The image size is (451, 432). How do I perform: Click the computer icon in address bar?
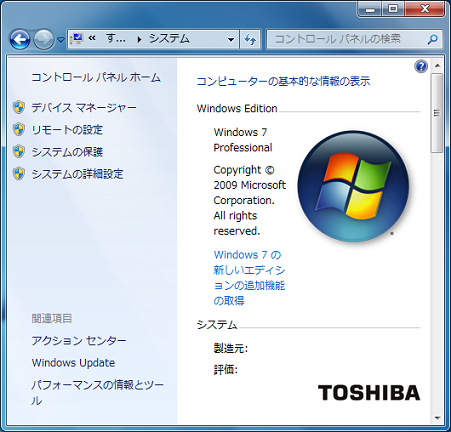[x=77, y=39]
